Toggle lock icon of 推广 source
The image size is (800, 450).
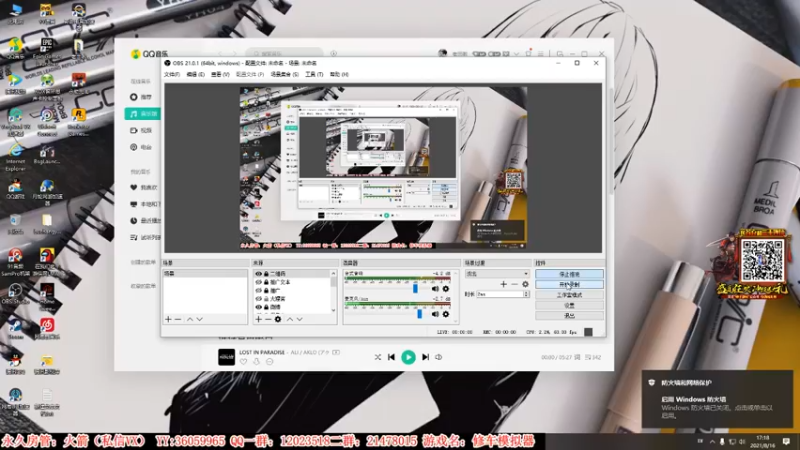point(266,290)
